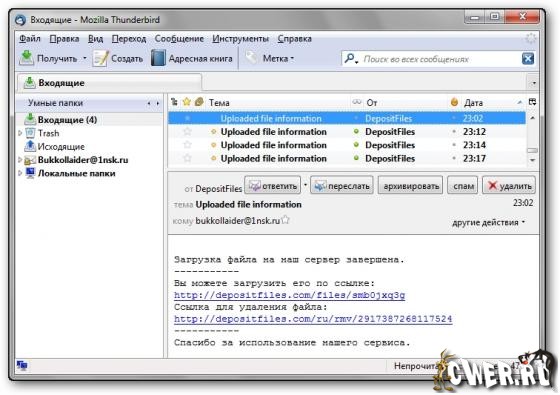Viewport: 560px width, 395px height.
Task: Click удалить delete button
Action: point(509,185)
